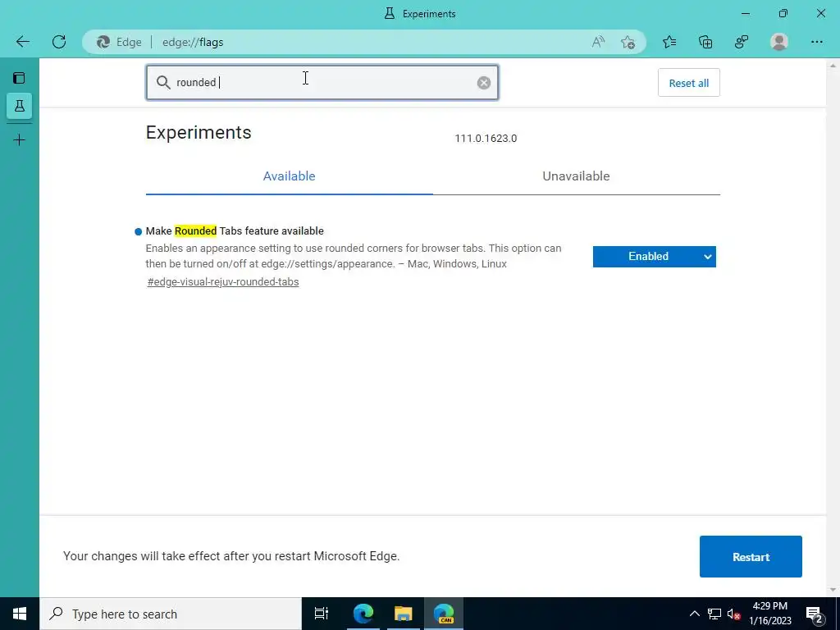Open the Favorites list icon

(669, 42)
